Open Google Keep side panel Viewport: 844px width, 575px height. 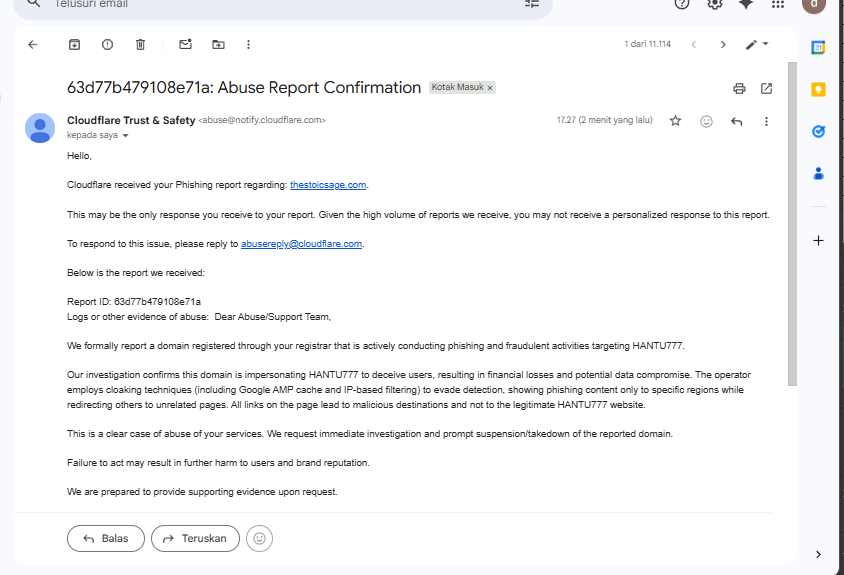tap(818, 89)
